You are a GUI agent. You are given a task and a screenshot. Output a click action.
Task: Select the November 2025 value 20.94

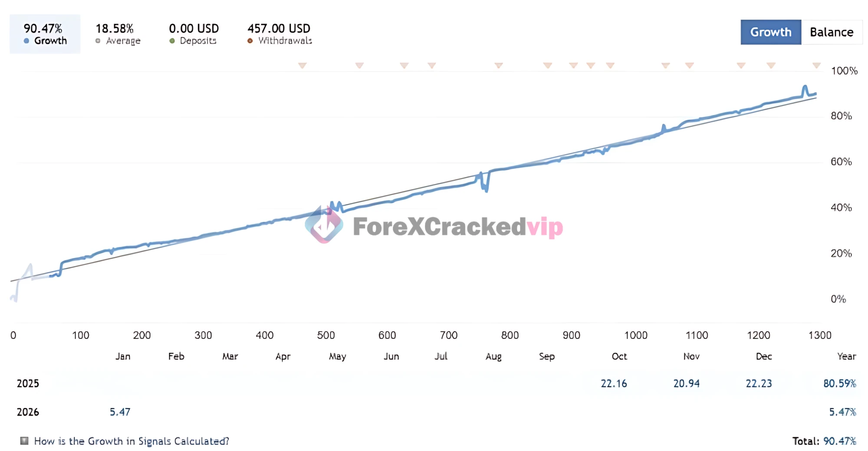point(686,383)
